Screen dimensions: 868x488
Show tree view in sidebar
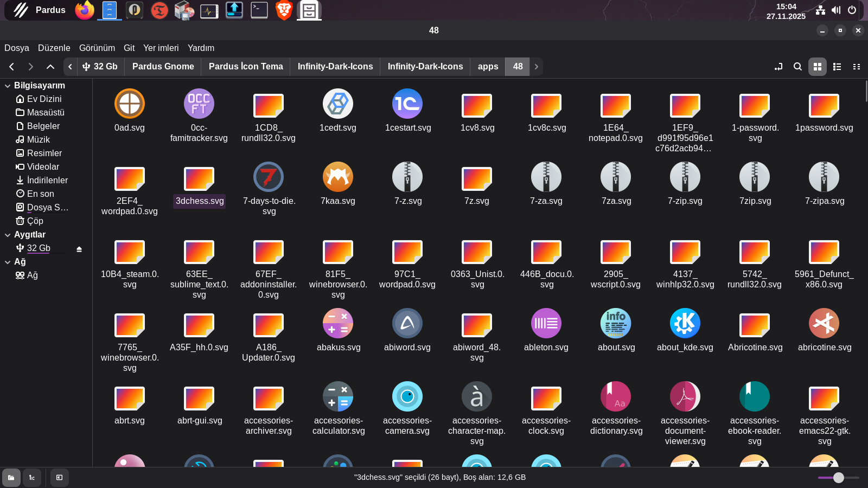coord(32,478)
